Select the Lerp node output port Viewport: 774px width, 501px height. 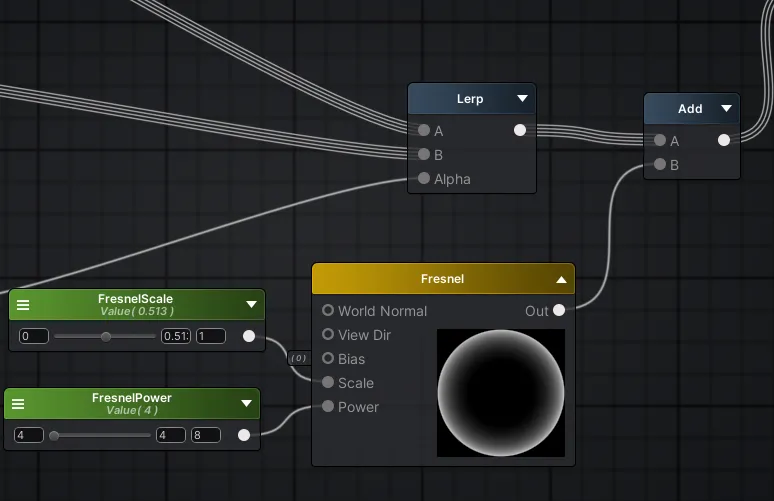pos(520,130)
